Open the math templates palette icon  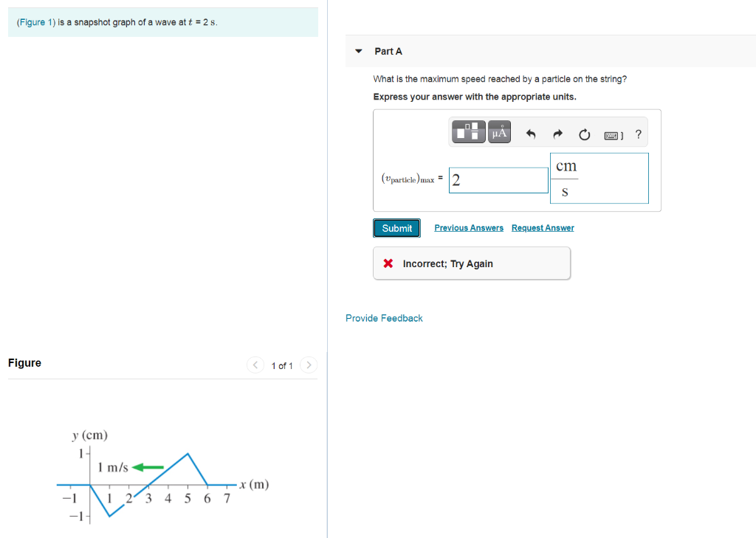(x=468, y=131)
